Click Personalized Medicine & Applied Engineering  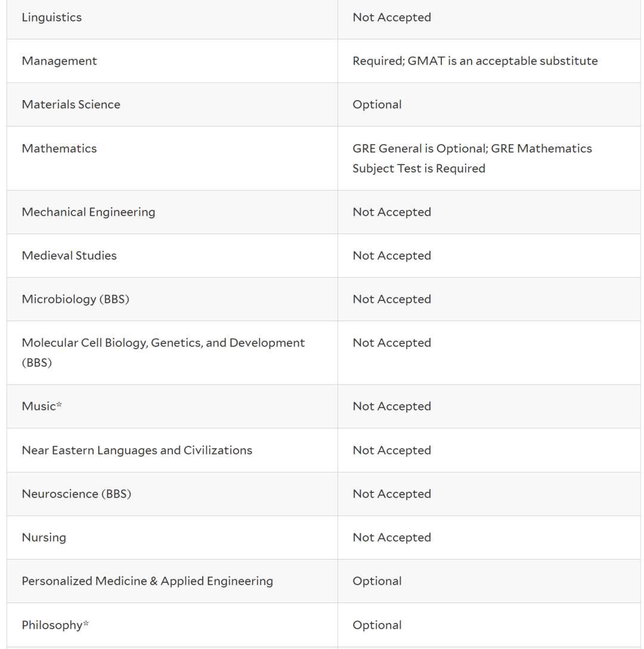(147, 581)
